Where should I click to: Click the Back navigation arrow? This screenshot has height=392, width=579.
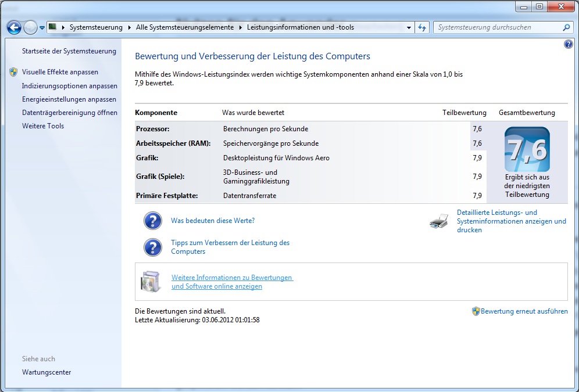pos(14,28)
